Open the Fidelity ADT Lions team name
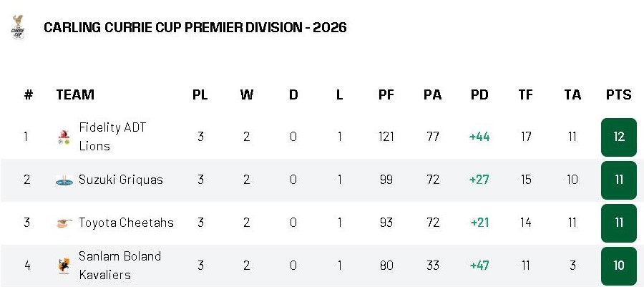 [x=112, y=136]
